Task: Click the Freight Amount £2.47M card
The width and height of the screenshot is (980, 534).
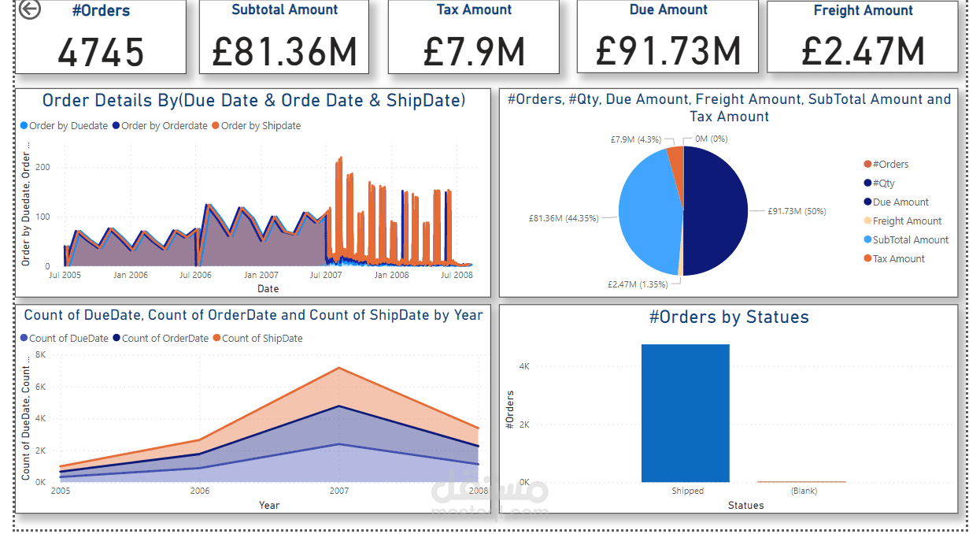Action: tap(863, 37)
